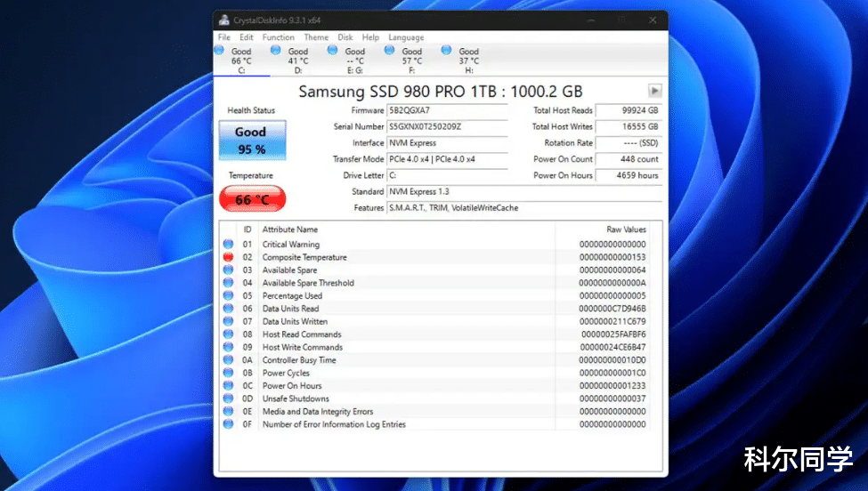This screenshot has width=868, height=491.
Task: Click the Firmware field 5B2QGXA7
Action: pos(447,110)
